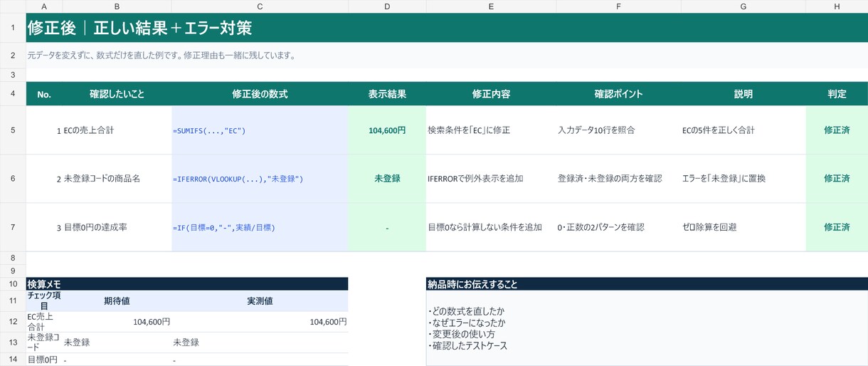This screenshot has height=366, width=868.
Task: Select the =IF(目標=0,"-",実績/目標) cell
Action: pyautogui.click(x=260, y=227)
